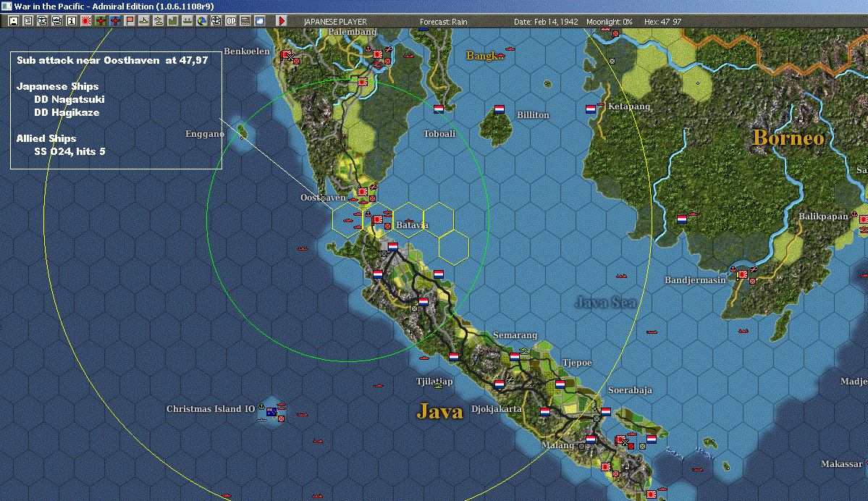Click 'DD Hagikaze' in combat report

pyautogui.click(x=67, y=112)
